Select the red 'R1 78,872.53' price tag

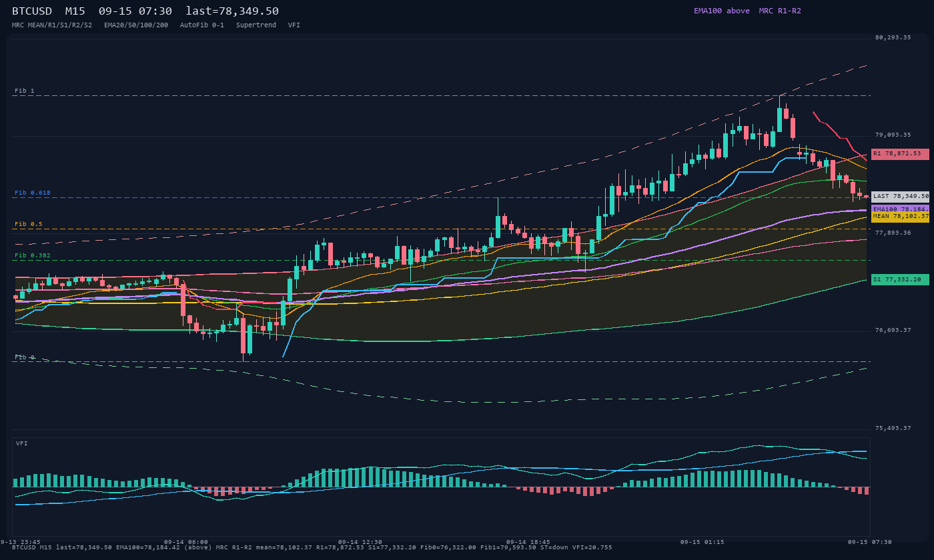tap(900, 153)
